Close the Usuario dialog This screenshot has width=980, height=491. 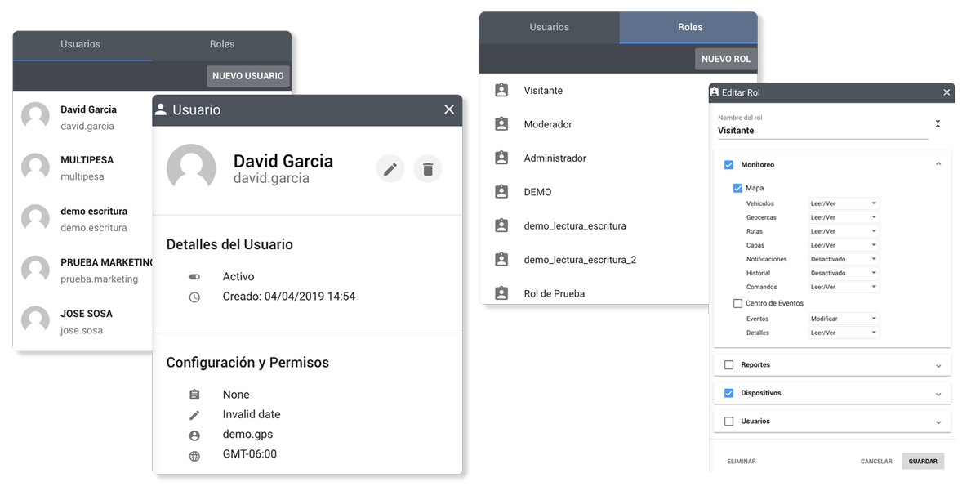(x=448, y=109)
